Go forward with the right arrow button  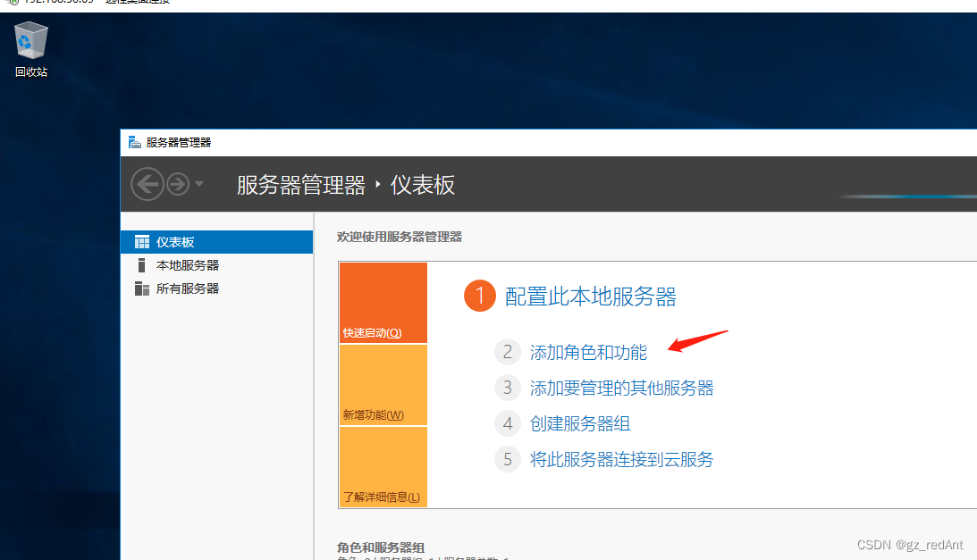[x=178, y=184]
